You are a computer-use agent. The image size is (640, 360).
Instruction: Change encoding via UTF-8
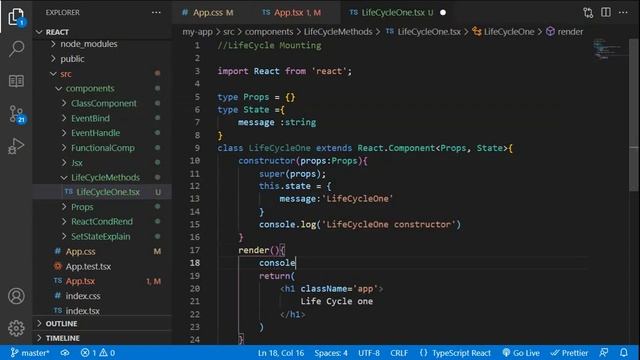(369, 353)
